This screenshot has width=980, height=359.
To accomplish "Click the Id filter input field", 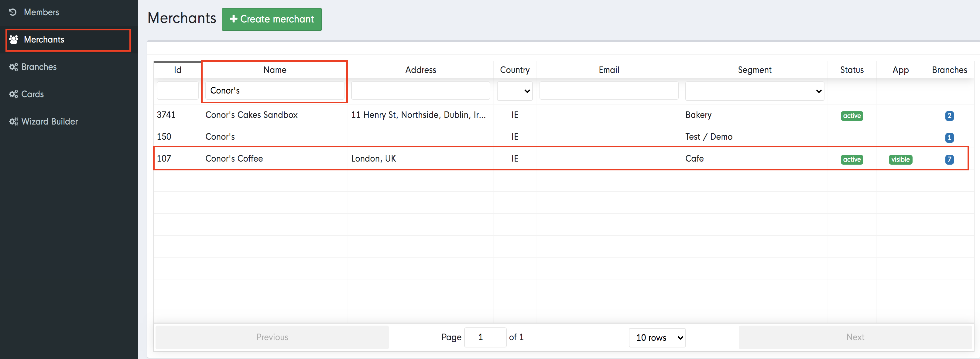I will coord(178,91).
